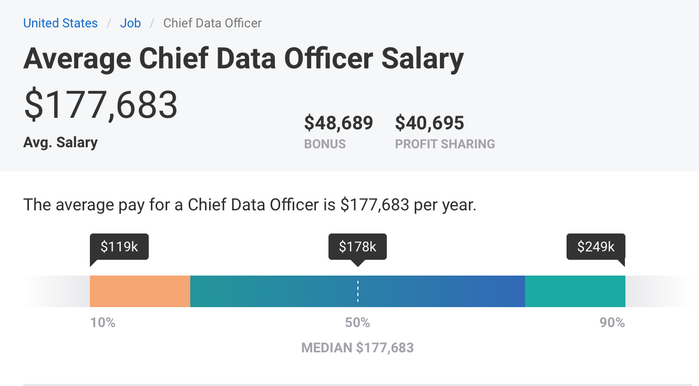
Task: Click the $178k median tooltip marker
Action: click(x=358, y=247)
